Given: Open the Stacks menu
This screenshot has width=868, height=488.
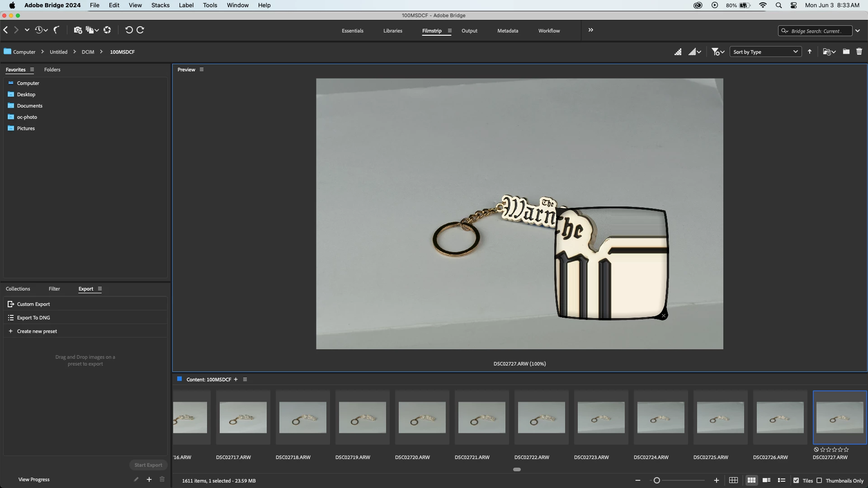Looking at the screenshot, I should click(160, 5).
